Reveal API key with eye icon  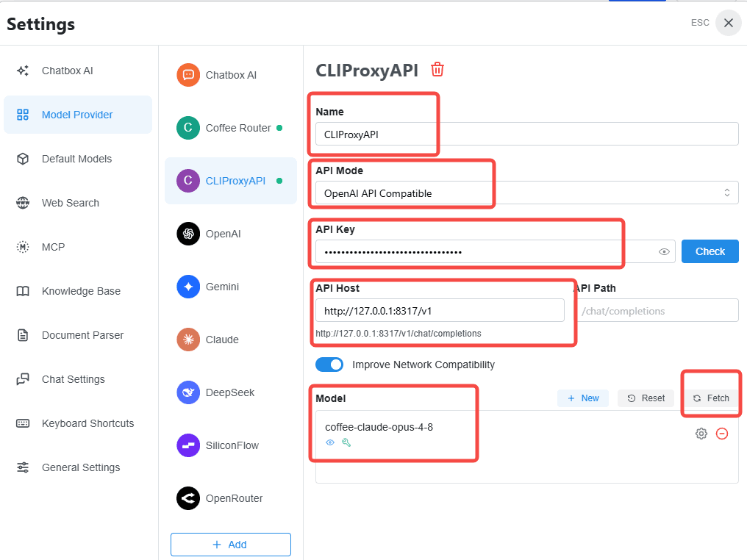click(664, 251)
